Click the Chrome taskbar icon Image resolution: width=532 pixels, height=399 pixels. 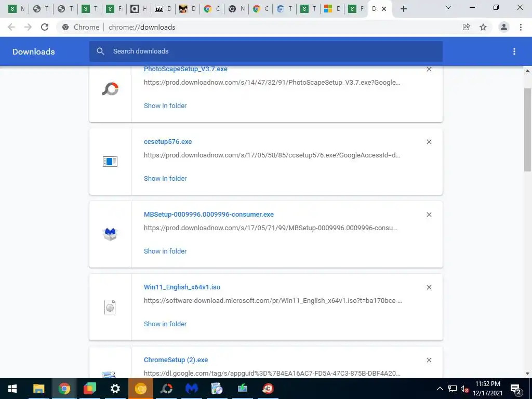64,389
